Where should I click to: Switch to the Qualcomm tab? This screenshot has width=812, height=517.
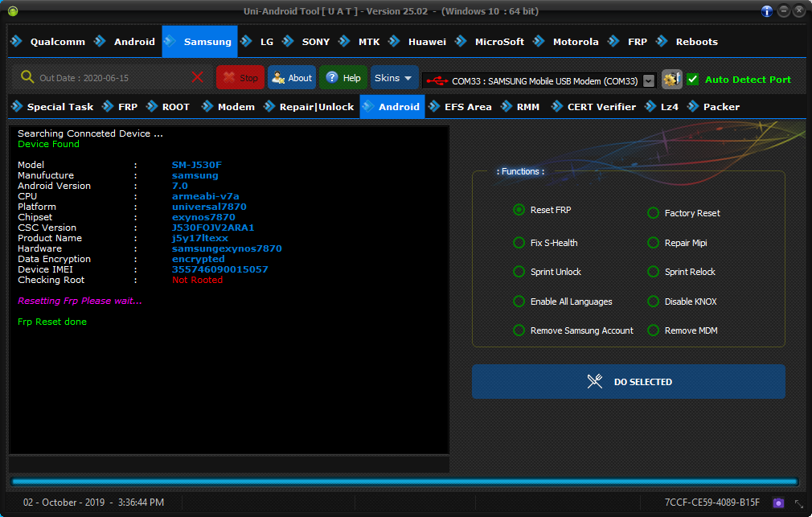pyautogui.click(x=48, y=42)
